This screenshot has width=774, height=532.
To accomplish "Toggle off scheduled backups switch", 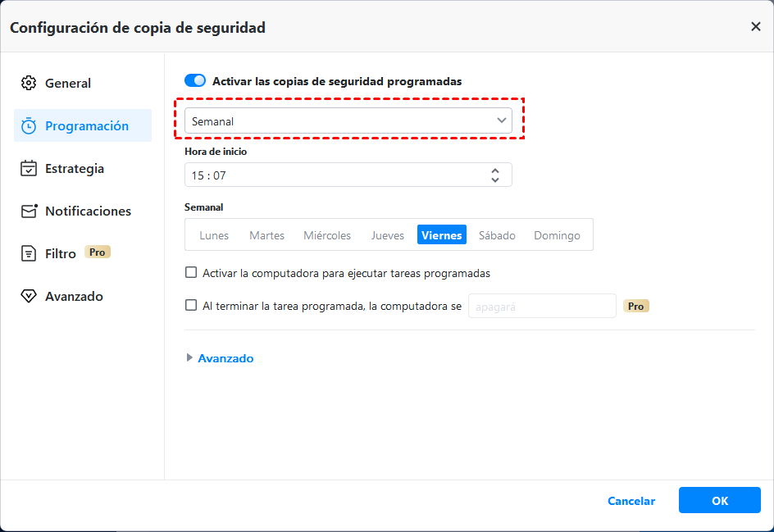I will (195, 81).
